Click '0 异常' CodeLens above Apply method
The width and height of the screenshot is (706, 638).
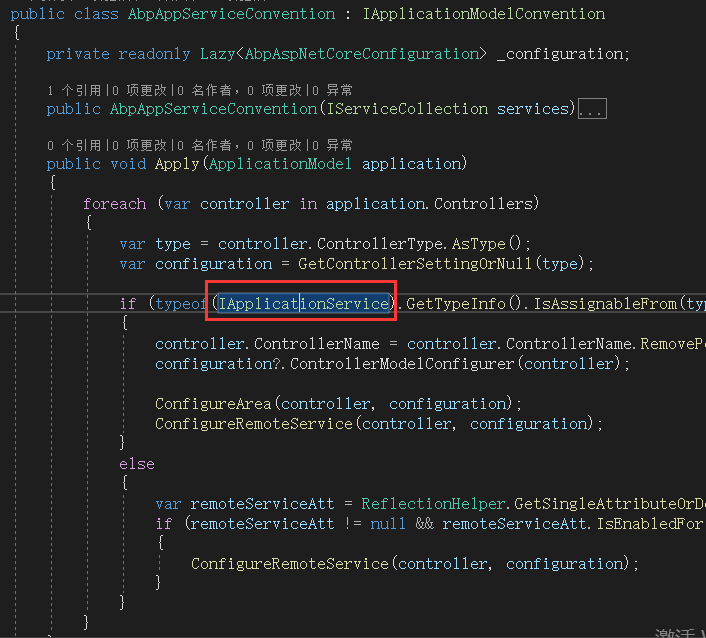pyautogui.click(x=332, y=145)
